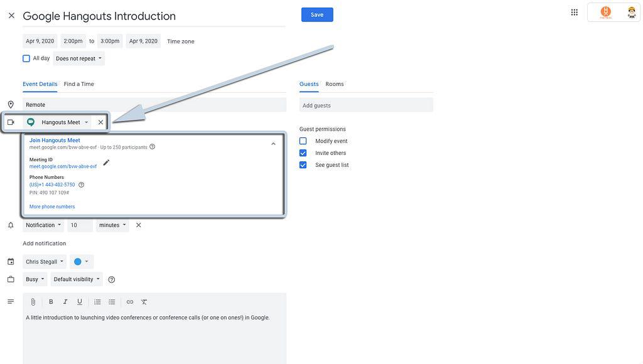Screen dimensions: 643x364
Task: Enable the All day checkbox
Action: [26, 58]
